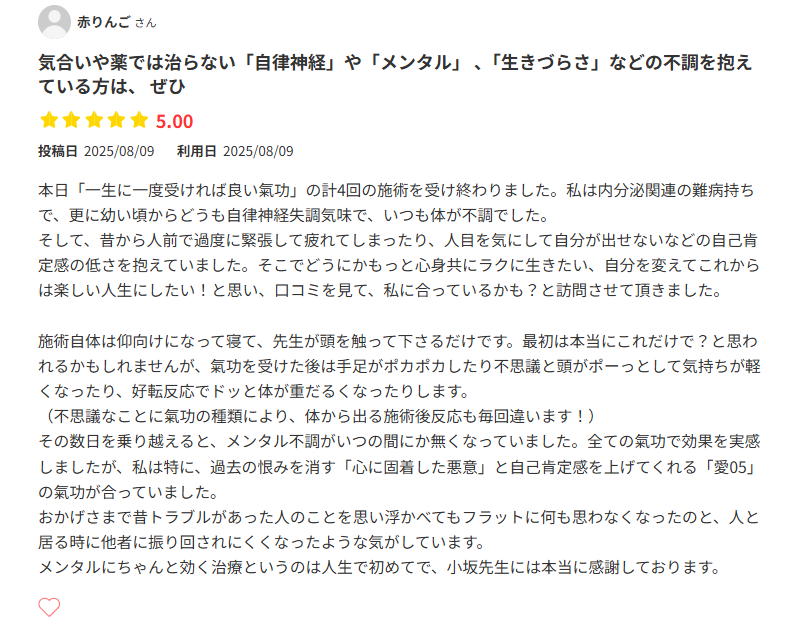Click the 投稿日 label
Screen dimensions: 795x631
[58, 151]
